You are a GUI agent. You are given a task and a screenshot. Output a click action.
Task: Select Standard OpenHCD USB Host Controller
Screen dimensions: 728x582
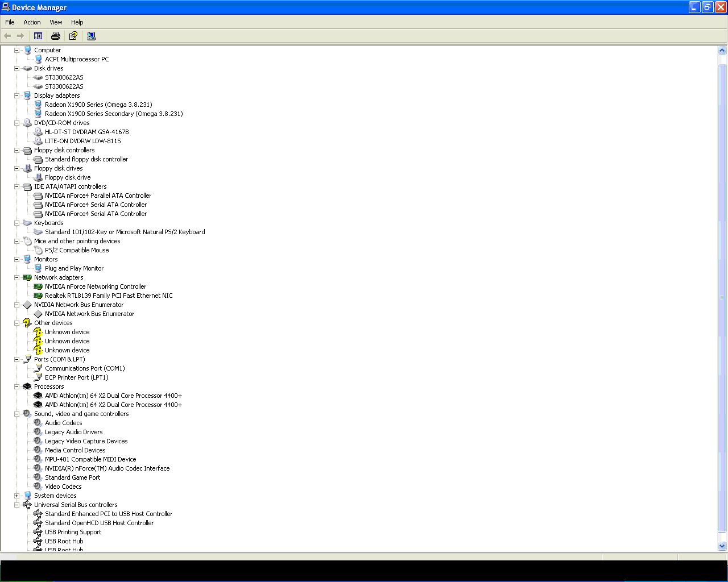[100, 523]
